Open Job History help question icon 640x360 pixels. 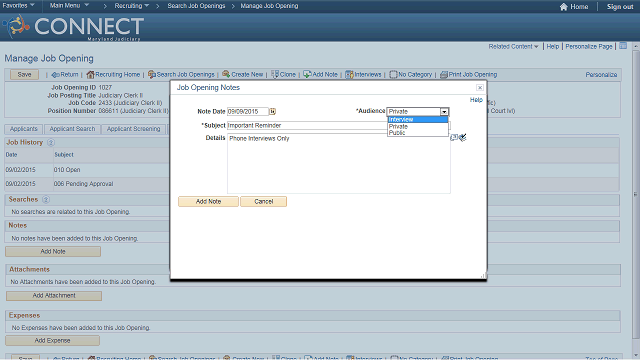click(51, 142)
